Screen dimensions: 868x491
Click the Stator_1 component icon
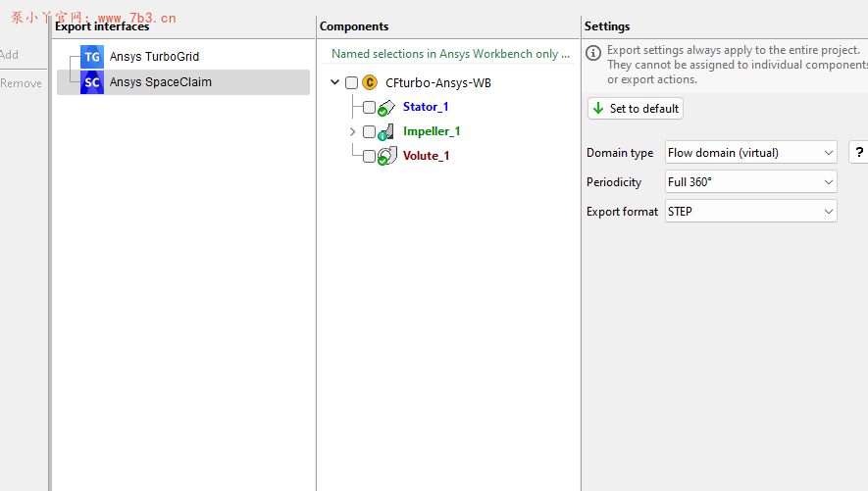(386, 107)
